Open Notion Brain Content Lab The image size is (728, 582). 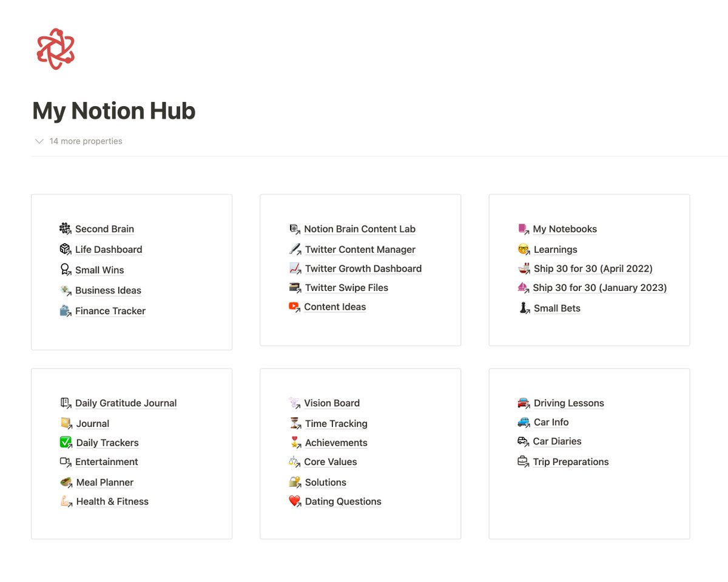click(x=360, y=229)
